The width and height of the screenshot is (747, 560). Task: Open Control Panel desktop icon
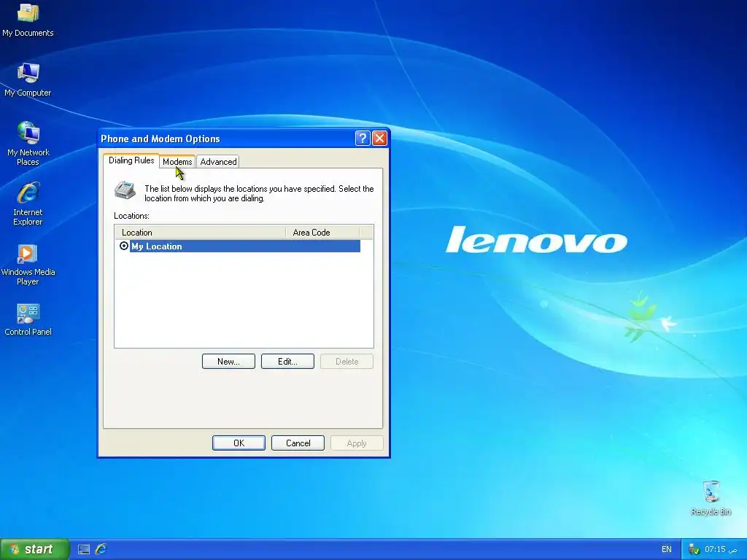pos(28,319)
